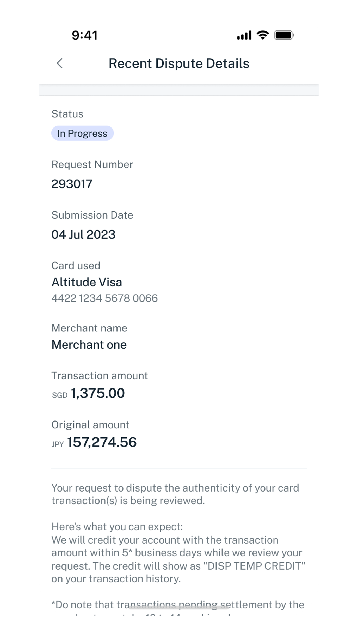Tap original amount JPY 157,274.56

pyautogui.click(x=94, y=442)
